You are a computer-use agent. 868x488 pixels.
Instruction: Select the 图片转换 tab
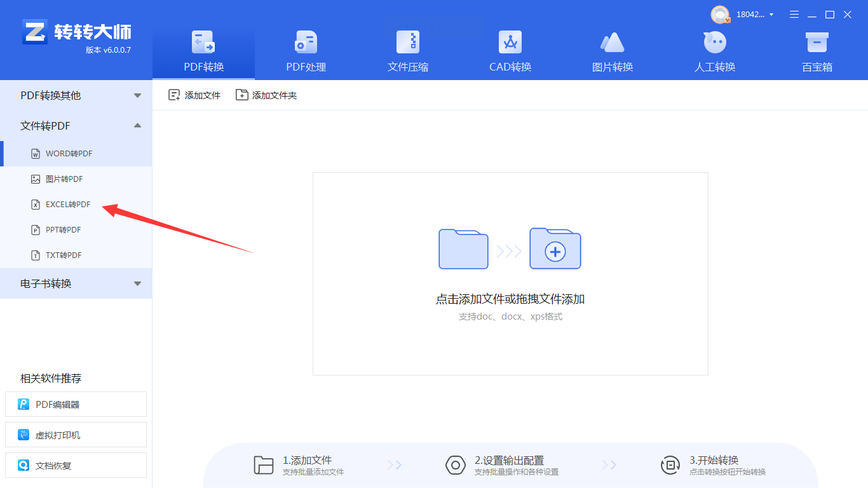(613, 52)
